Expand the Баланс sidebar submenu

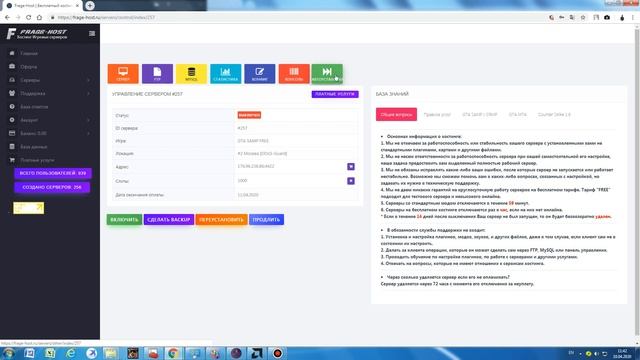click(x=49, y=133)
